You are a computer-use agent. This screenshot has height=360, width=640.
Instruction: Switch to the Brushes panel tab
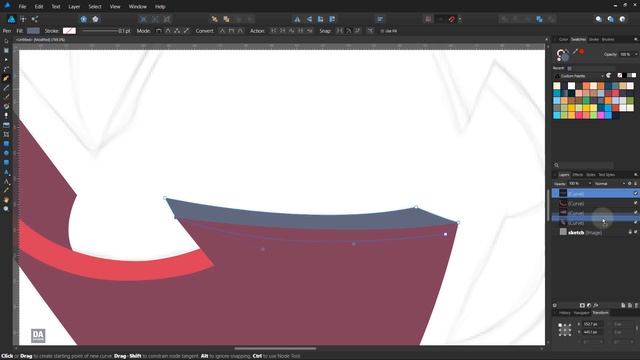(x=608, y=40)
